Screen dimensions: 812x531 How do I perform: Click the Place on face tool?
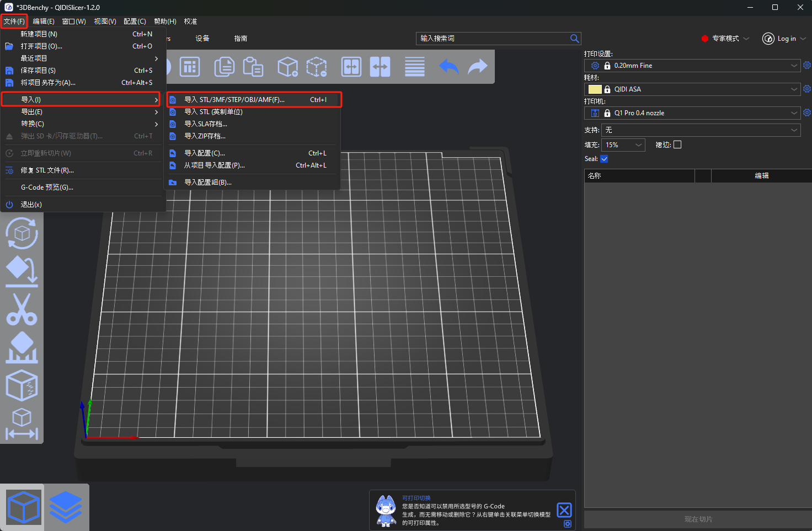[x=22, y=272]
